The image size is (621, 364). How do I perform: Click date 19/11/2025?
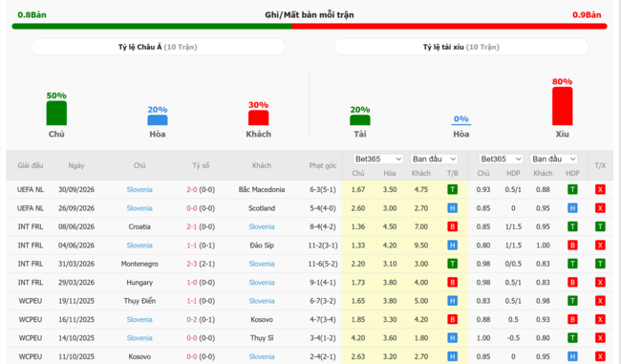(x=76, y=301)
